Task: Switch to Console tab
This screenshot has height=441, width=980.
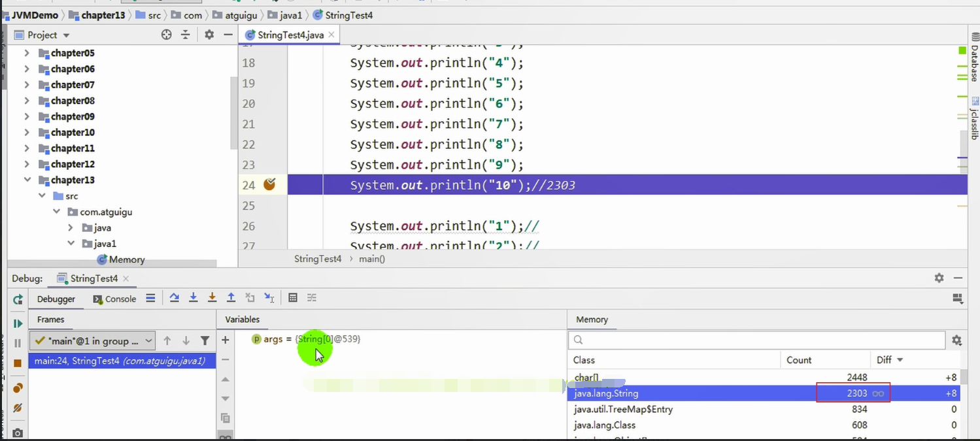Action: 115,299
